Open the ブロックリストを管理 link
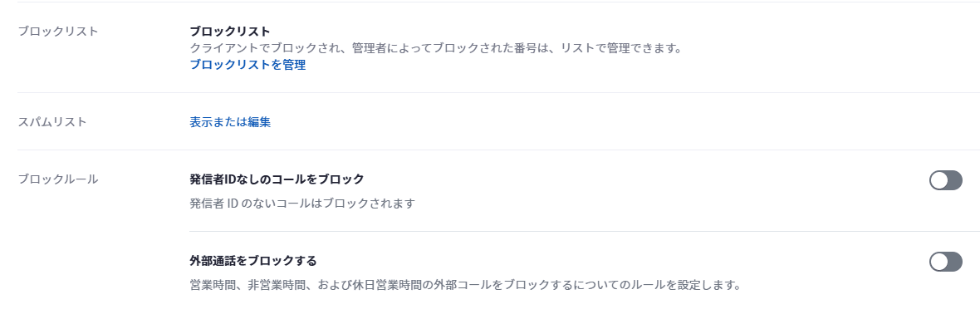This screenshot has height=319, width=980. click(x=247, y=65)
